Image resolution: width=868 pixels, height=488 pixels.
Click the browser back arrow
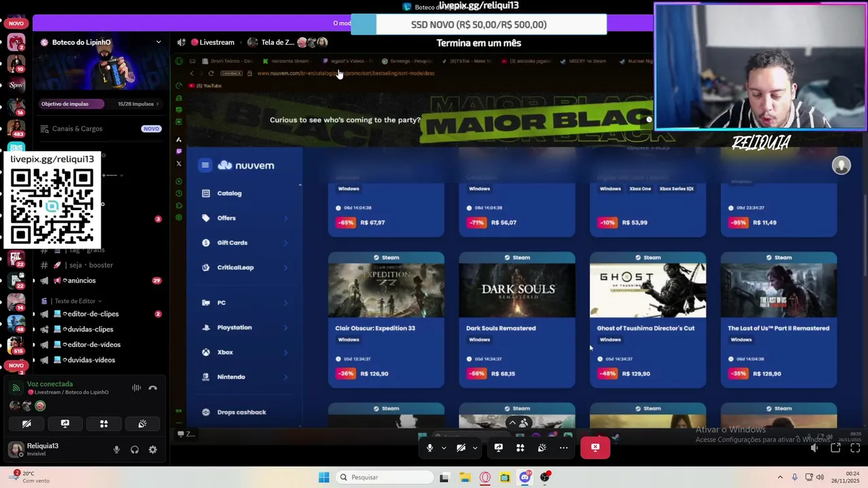pos(192,73)
